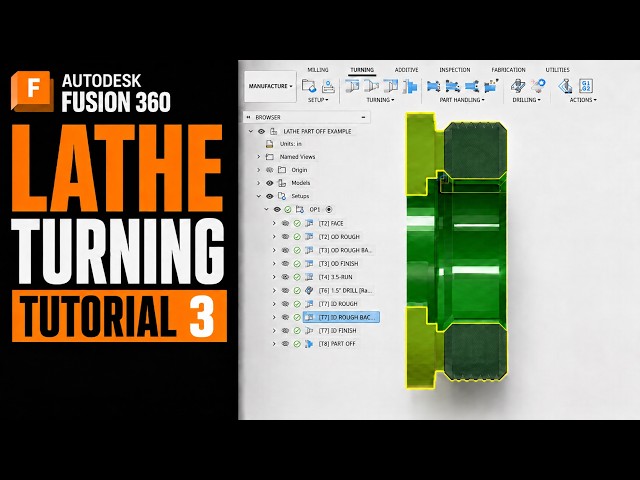Toggle visibility of [T2] OD ROUGH toolpath
The image size is (640, 480).
pyautogui.click(x=285, y=237)
